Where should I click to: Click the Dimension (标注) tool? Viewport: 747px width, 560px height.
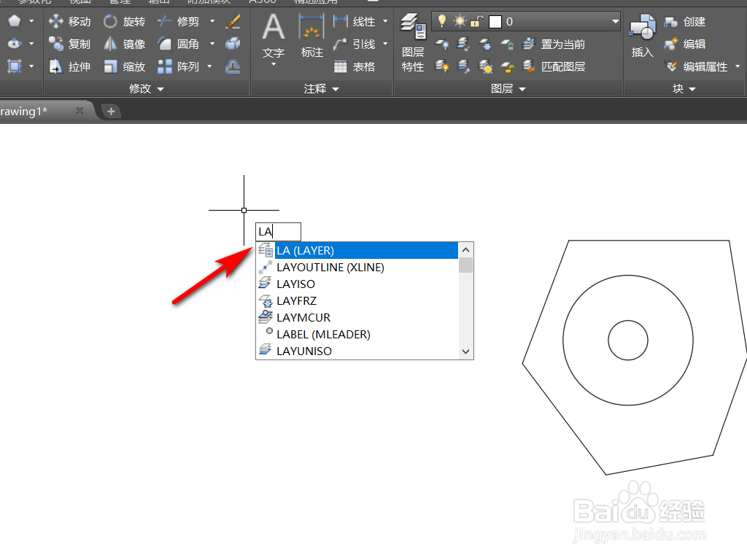(x=311, y=36)
